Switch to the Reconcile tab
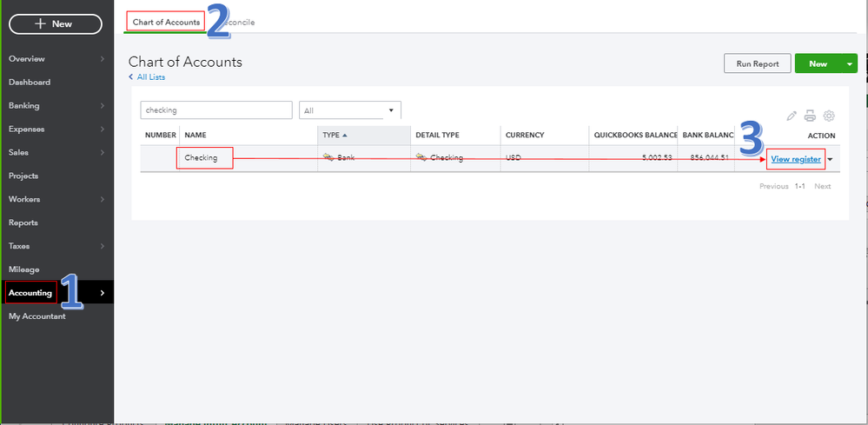 coord(239,22)
